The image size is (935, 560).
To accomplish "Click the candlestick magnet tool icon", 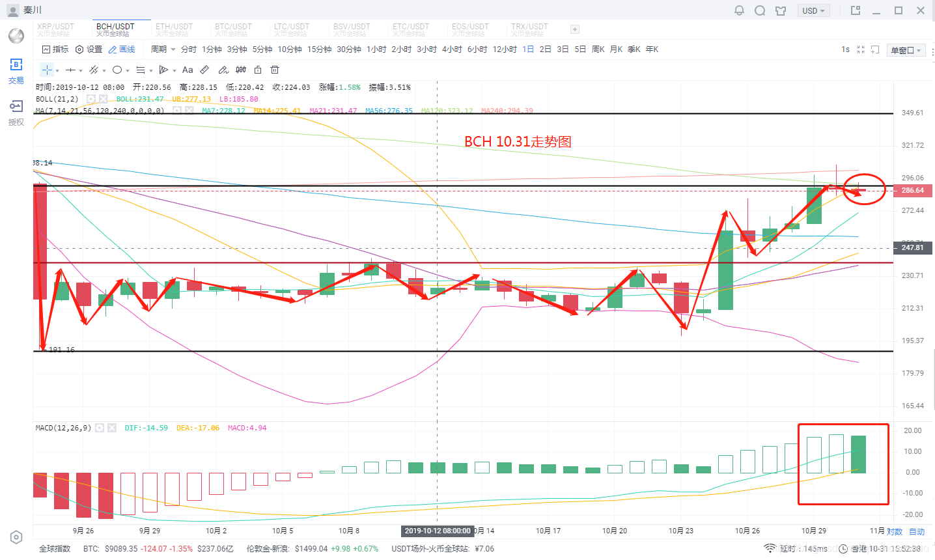I will pos(241,70).
